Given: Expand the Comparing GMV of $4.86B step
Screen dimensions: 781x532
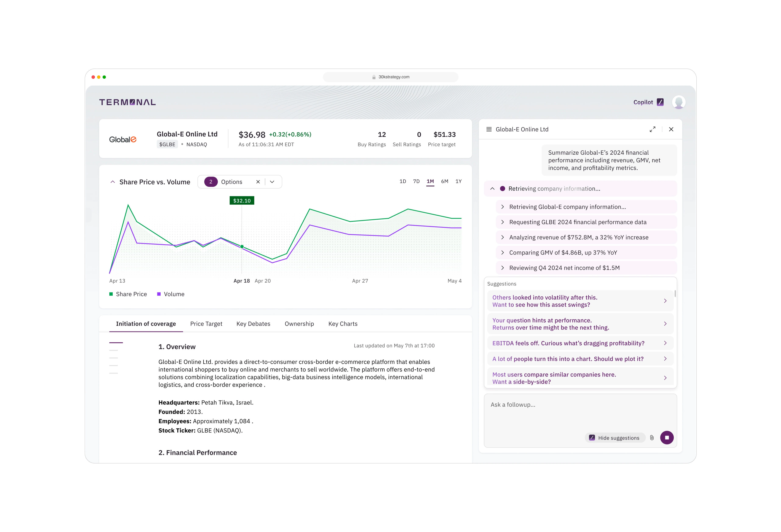Looking at the screenshot, I should click(x=503, y=253).
